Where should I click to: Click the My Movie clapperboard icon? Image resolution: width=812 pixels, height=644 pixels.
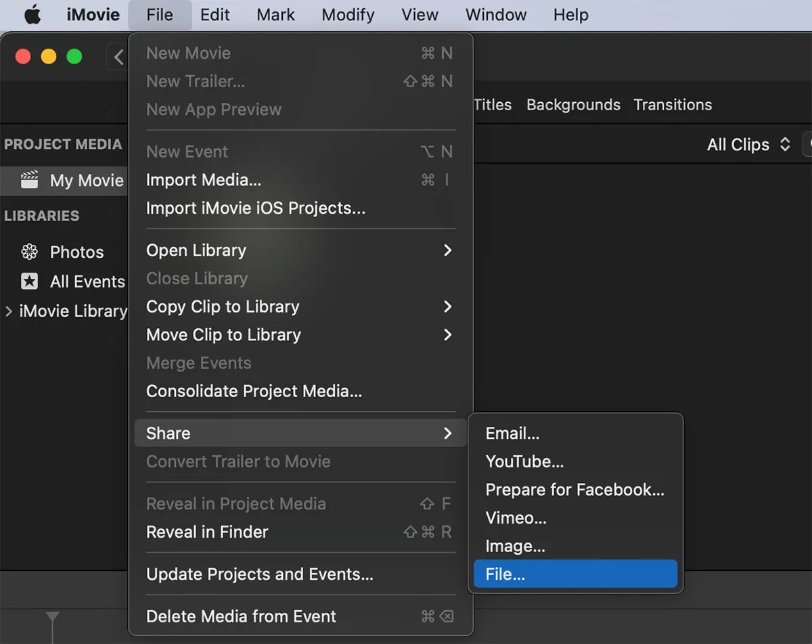coord(30,180)
